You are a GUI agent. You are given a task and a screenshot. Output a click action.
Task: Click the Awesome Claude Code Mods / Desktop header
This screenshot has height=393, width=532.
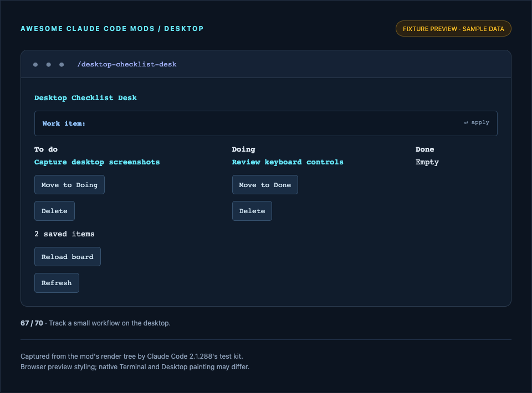point(112,29)
